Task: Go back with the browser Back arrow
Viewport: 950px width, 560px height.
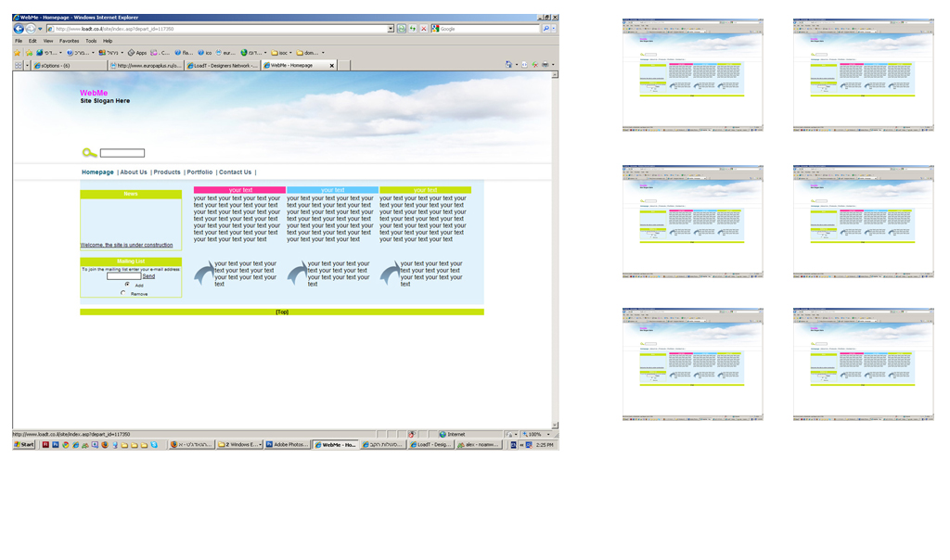Action: click(x=19, y=29)
